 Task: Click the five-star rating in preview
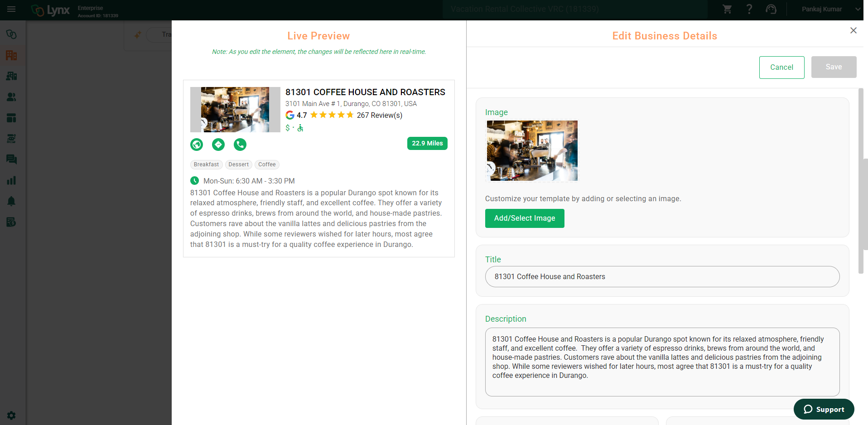332,115
